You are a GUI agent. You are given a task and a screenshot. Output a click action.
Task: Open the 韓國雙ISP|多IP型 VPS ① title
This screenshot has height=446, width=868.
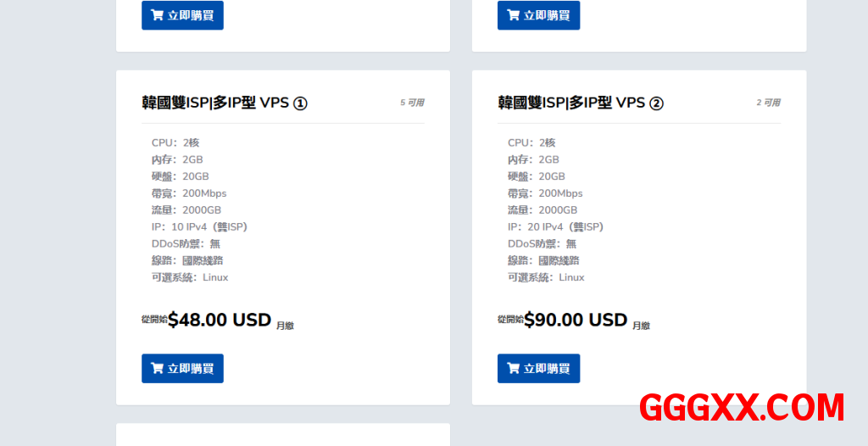225,103
